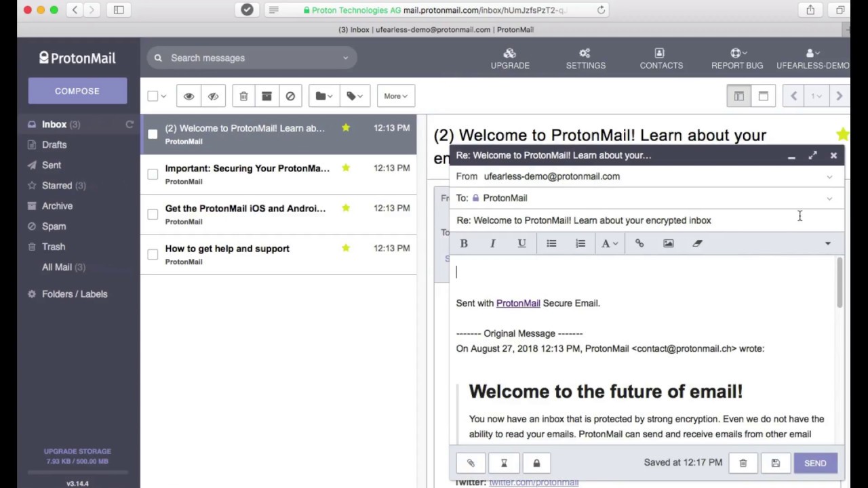The height and width of the screenshot is (488, 868).
Task: Clear formatting with eraser icon
Action: [697, 243]
